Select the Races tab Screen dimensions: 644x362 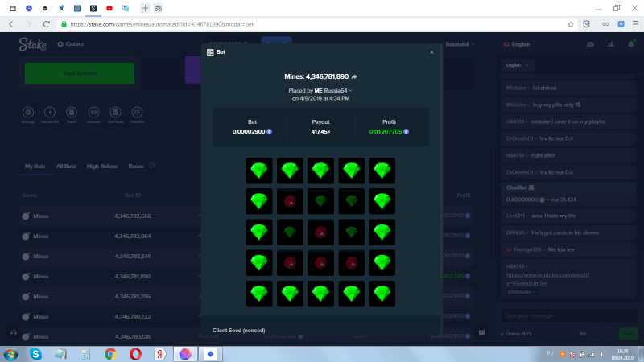[136, 167]
